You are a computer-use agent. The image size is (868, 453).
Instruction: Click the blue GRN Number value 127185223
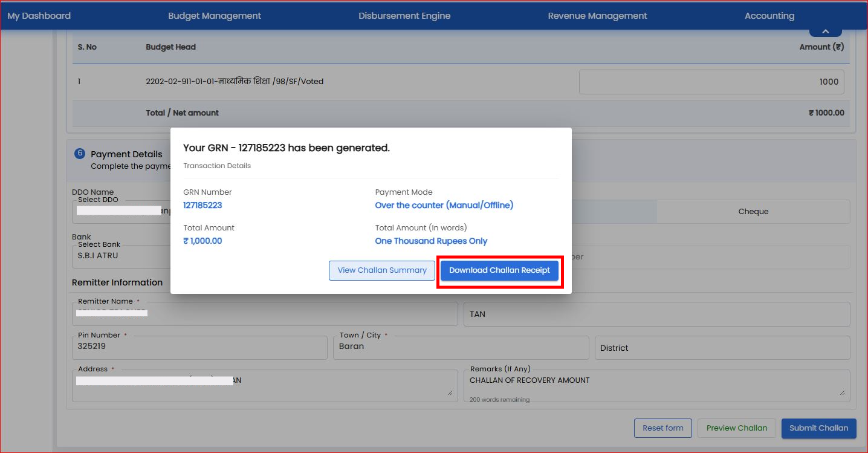click(x=202, y=205)
